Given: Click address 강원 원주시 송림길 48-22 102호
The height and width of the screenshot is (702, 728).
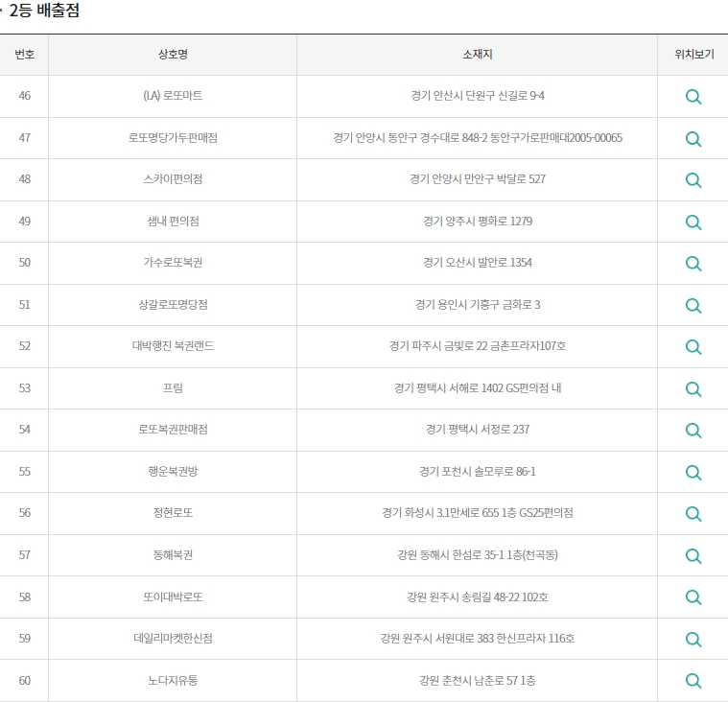Looking at the screenshot, I should point(478,597).
